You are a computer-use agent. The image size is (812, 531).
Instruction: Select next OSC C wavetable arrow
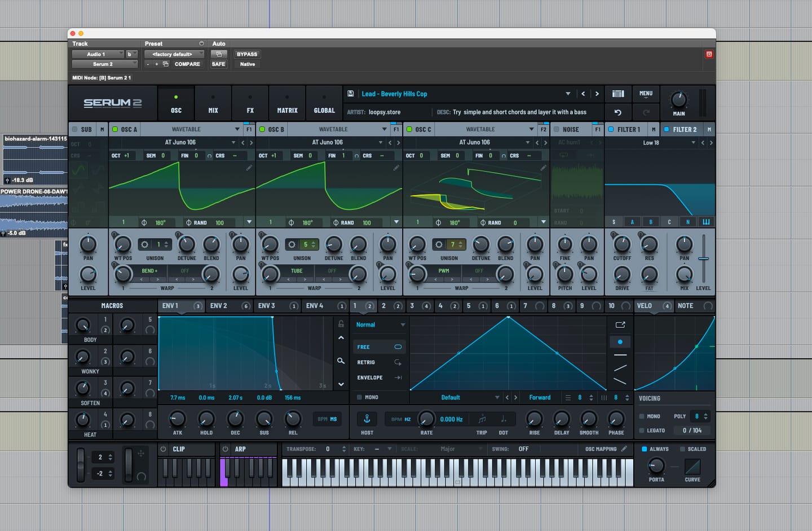pyautogui.click(x=545, y=143)
